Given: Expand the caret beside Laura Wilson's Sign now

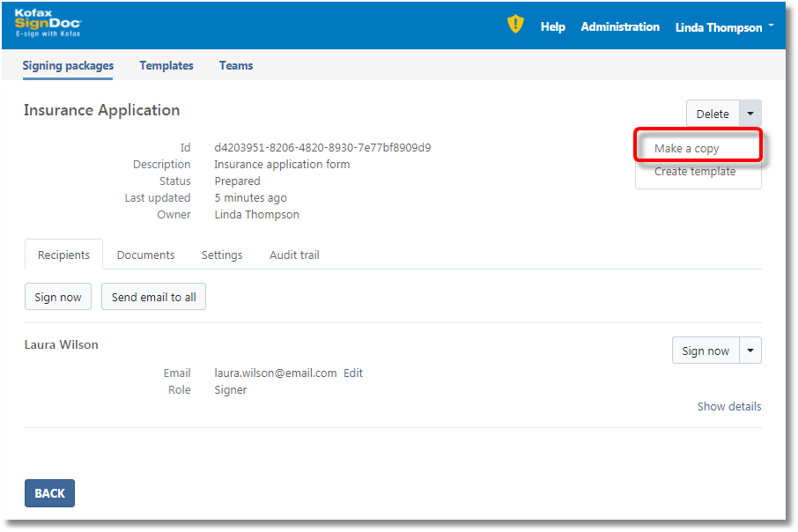Looking at the screenshot, I should [750, 351].
